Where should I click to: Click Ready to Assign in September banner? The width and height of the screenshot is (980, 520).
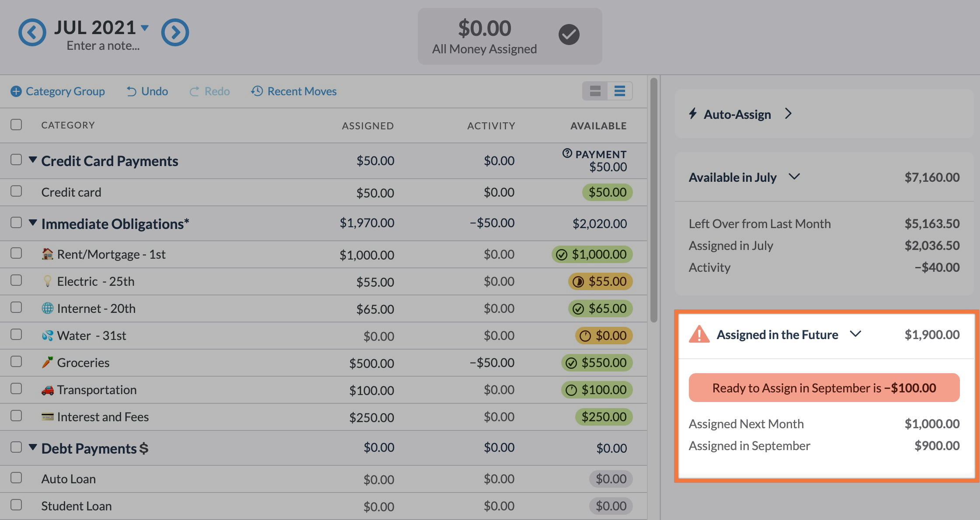click(x=824, y=388)
